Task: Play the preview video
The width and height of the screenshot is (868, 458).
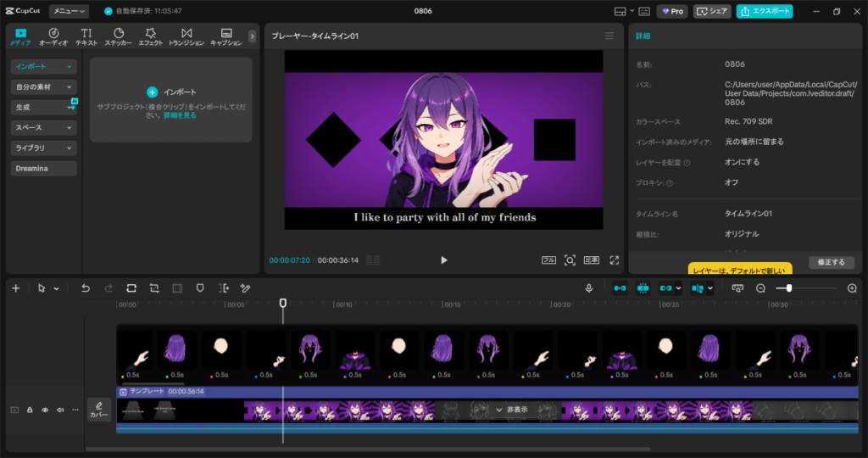Action: click(444, 260)
